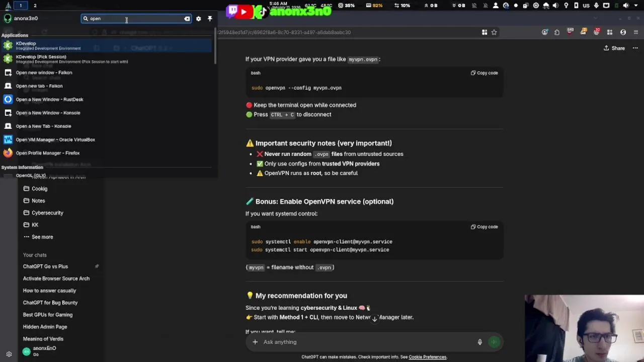The image size is (644, 362).
Task: Choose 'Open a New Tab - Konsole'
Action: [x=108, y=126]
